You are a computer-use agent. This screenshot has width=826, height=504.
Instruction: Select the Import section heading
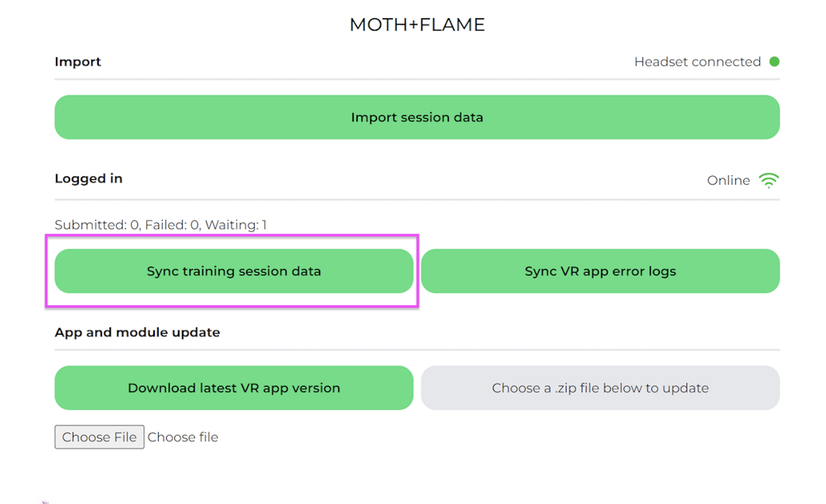(78, 62)
